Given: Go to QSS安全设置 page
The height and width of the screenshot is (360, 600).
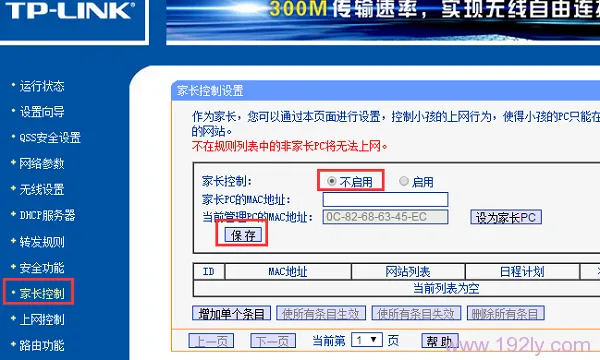Looking at the screenshot, I should pyautogui.click(x=50, y=138).
